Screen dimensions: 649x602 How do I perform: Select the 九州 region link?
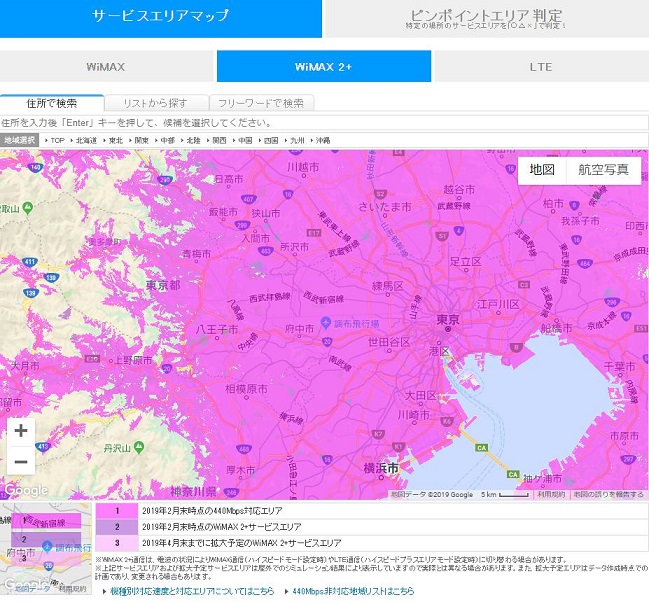pyautogui.click(x=297, y=140)
